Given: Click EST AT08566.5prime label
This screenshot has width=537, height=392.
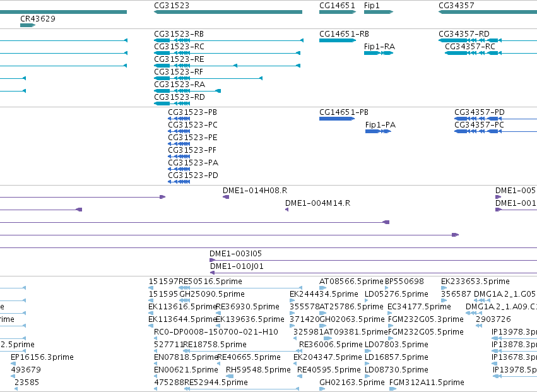Looking at the screenshot, I should 351,282.
